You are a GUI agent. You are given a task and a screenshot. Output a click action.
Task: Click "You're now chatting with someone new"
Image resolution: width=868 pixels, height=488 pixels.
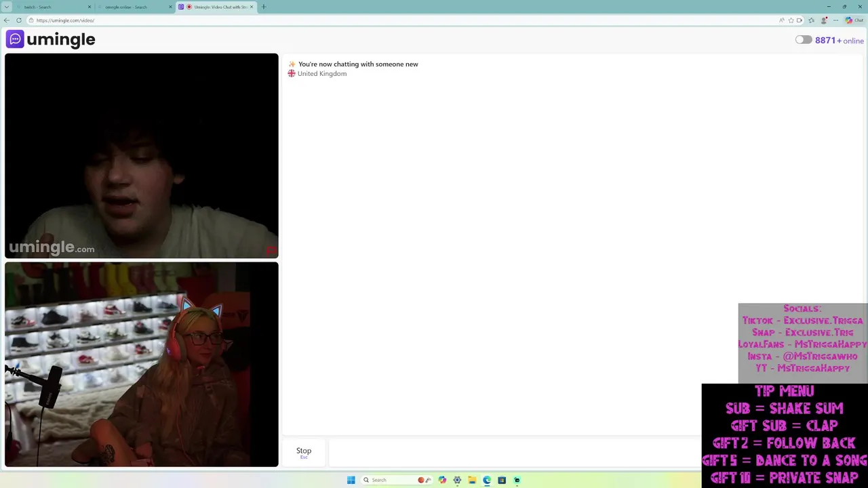coord(358,64)
